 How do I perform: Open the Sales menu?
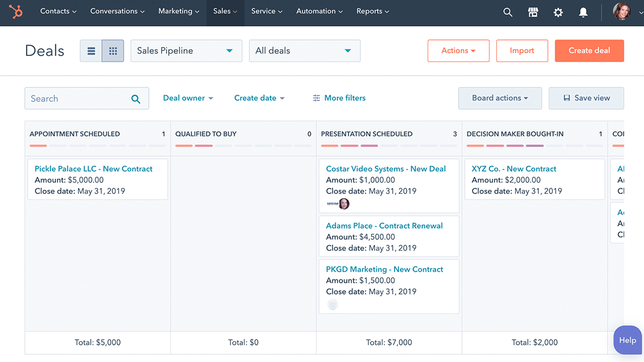[x=225, y=12]
